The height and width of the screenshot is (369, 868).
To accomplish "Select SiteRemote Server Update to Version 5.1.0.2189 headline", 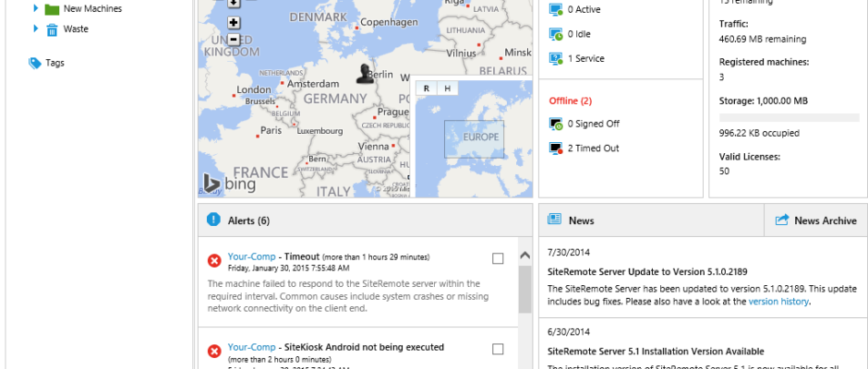I will [647, 271].
